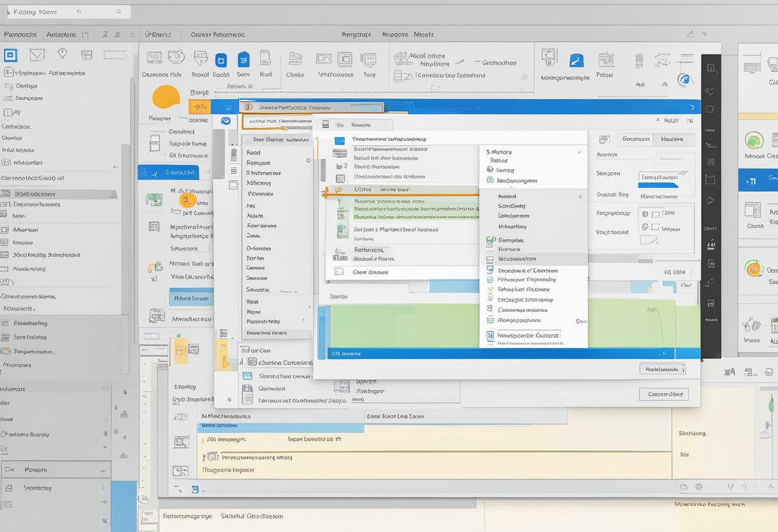
Task: Click the vertical scrollbar beside the blue list row
Action: pos(219,153)
